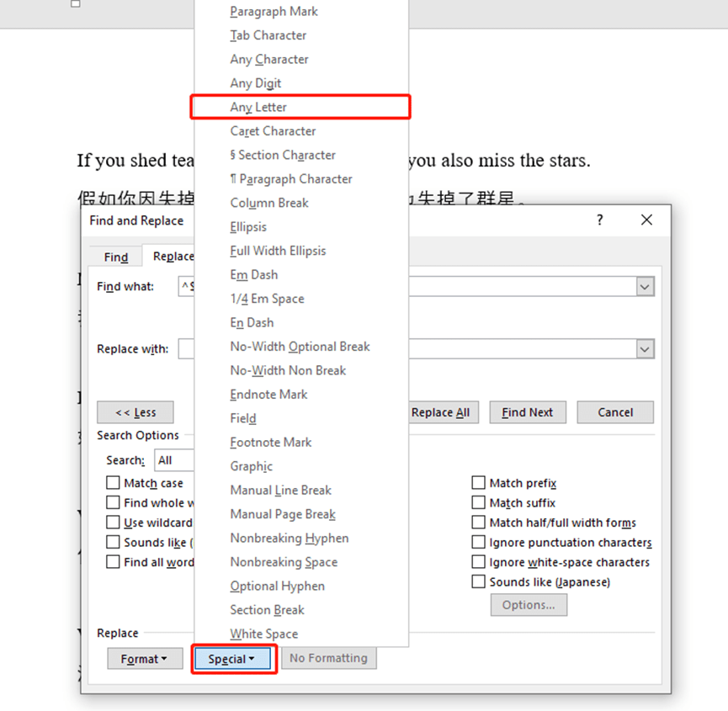Click the dialog help question mark icon

pyautogui.click(x=598, y=220)
